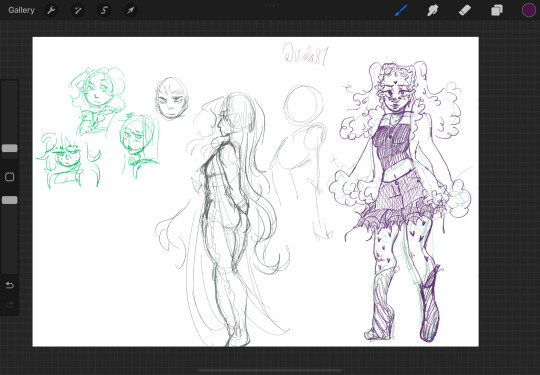Screen dimensions: 540x375
Task: Open the purple active color picker
Action: pyautogui.click(x=529, y=10)
